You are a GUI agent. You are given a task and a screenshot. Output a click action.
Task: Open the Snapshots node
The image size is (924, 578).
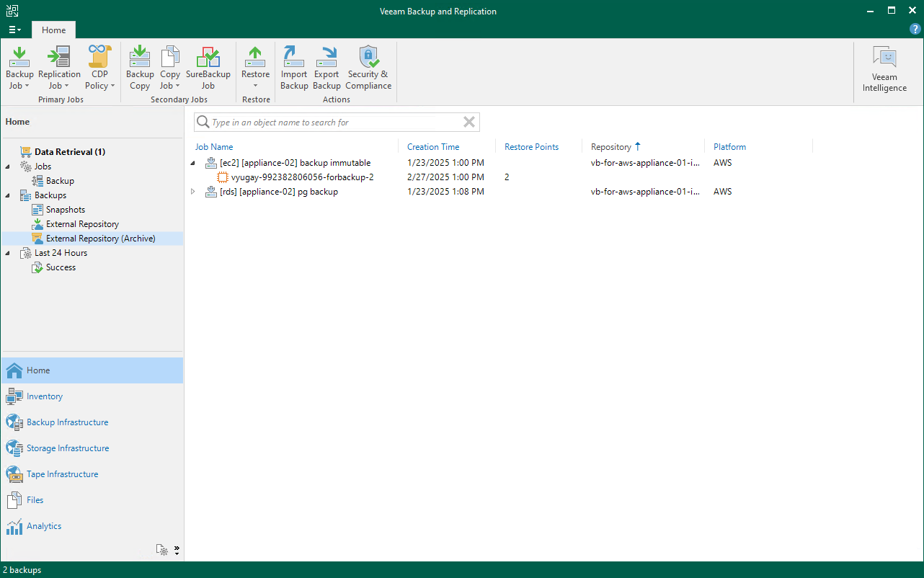66,210
